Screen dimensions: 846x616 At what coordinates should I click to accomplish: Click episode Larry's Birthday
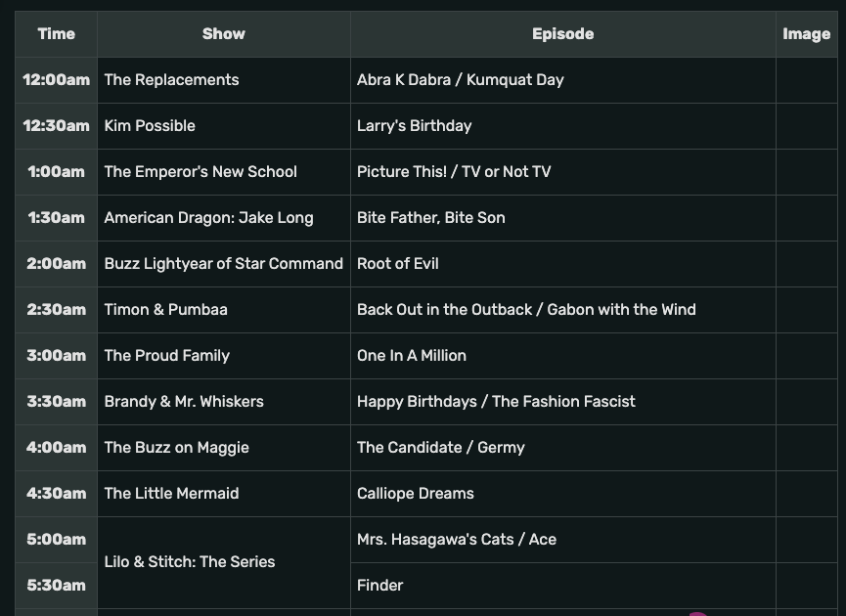click(x=415, y=126)
